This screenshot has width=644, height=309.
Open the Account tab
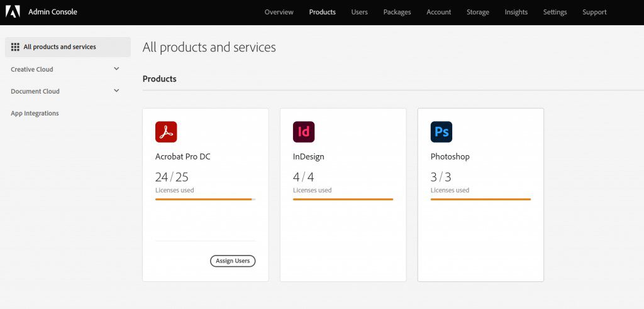tap(438, 12)
